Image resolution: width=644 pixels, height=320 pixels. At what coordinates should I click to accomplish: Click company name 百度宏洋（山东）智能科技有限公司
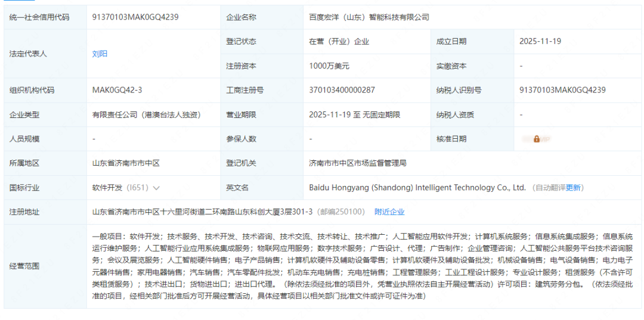[x=369, y=17]
